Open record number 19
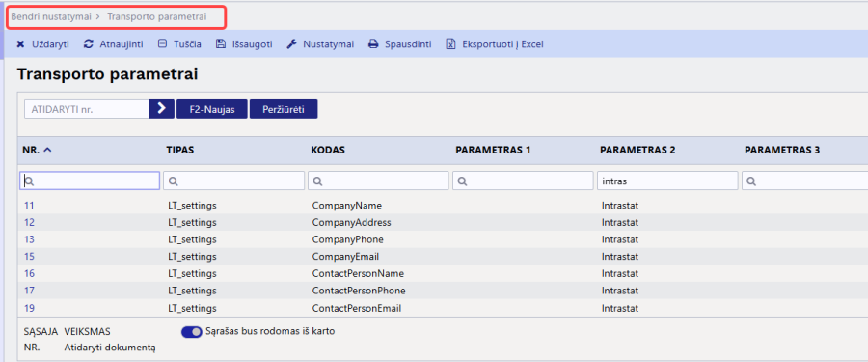Viewport: 868px width, 362px height. [x=29, y=308]
